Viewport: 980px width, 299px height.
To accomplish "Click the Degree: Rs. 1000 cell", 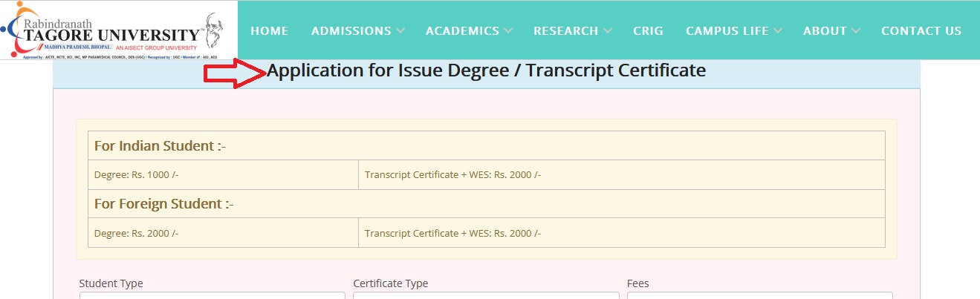I will coord(223,175).
